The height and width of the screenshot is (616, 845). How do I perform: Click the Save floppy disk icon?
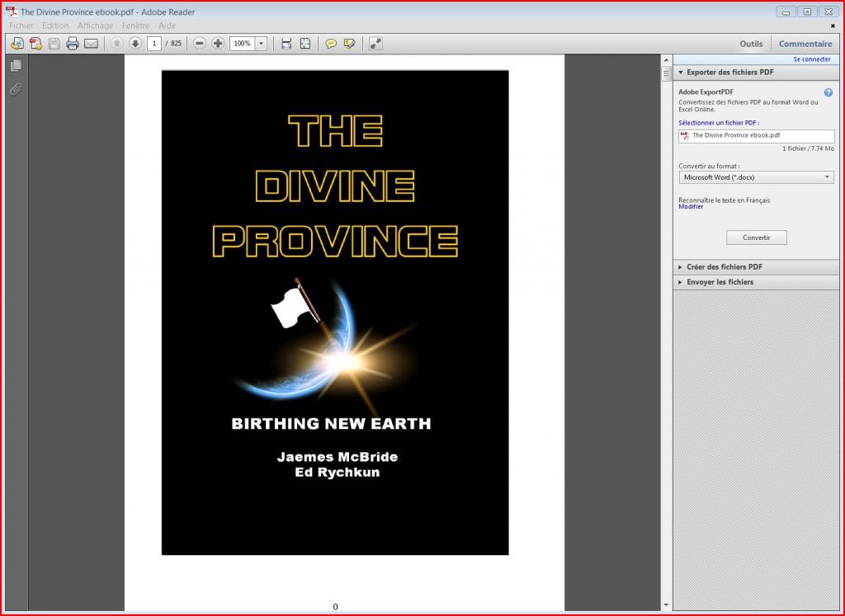54,44
